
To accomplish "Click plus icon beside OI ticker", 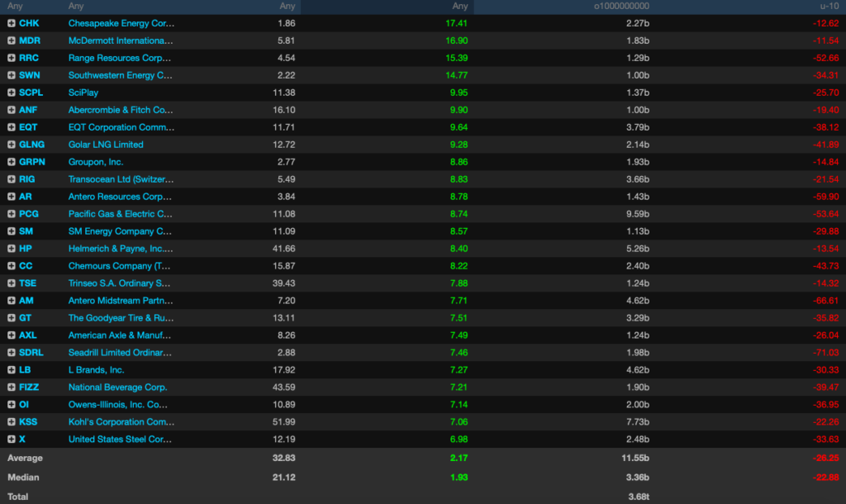I will click(x=12, y=404).
